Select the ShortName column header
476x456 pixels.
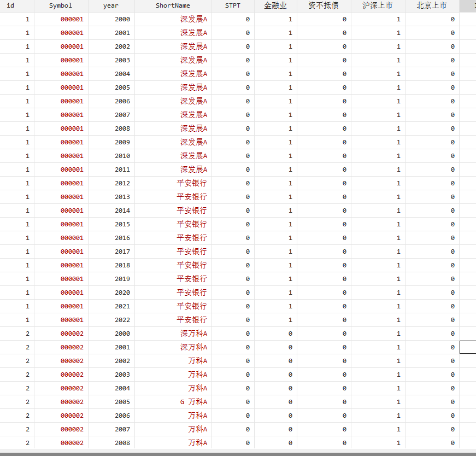173,5
